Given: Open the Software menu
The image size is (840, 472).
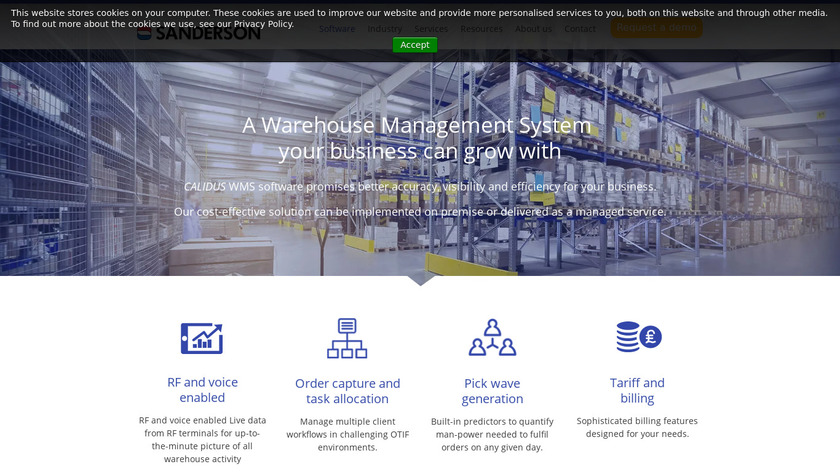Looking at the screenshot, I should click(337, 29).
